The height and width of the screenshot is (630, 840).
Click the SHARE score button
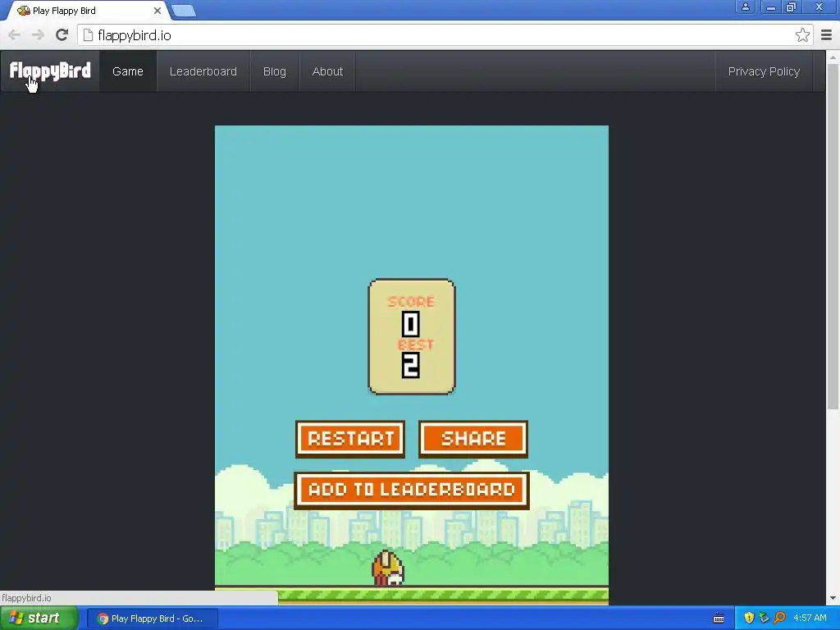pos(473,440)
